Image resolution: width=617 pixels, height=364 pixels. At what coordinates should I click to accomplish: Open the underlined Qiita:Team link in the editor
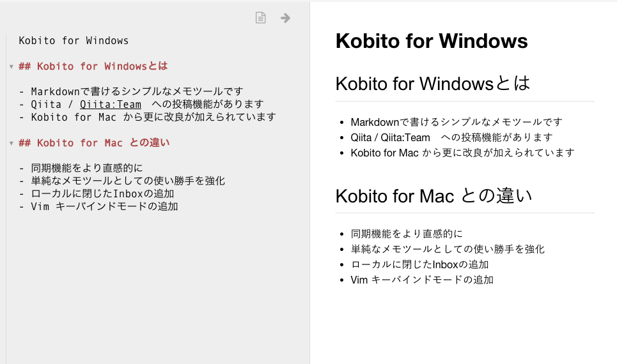click(111, 105)
